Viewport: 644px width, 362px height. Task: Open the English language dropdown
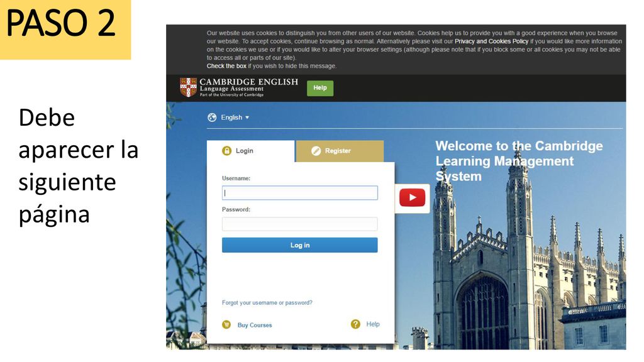coord(235,118)
